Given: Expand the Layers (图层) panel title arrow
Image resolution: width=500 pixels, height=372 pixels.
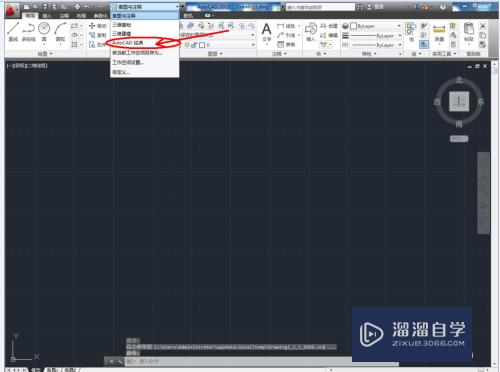Looking at the screenshot, I should [221, 54].
